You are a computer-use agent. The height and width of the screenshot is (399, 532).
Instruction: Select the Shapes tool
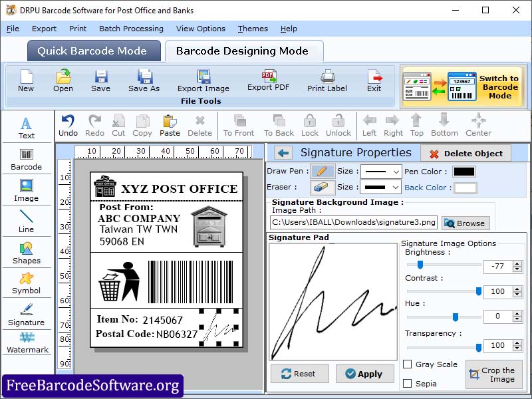point(26,253)
